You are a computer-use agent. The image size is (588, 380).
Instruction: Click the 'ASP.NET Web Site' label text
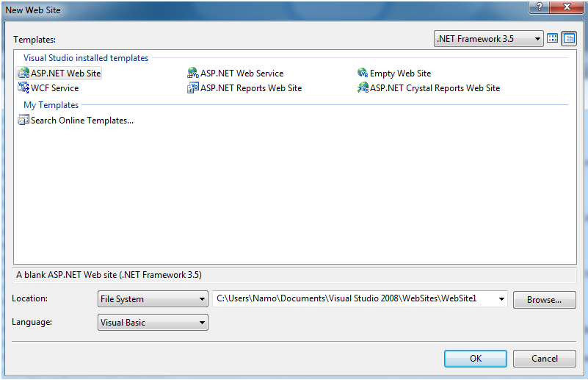65,74
